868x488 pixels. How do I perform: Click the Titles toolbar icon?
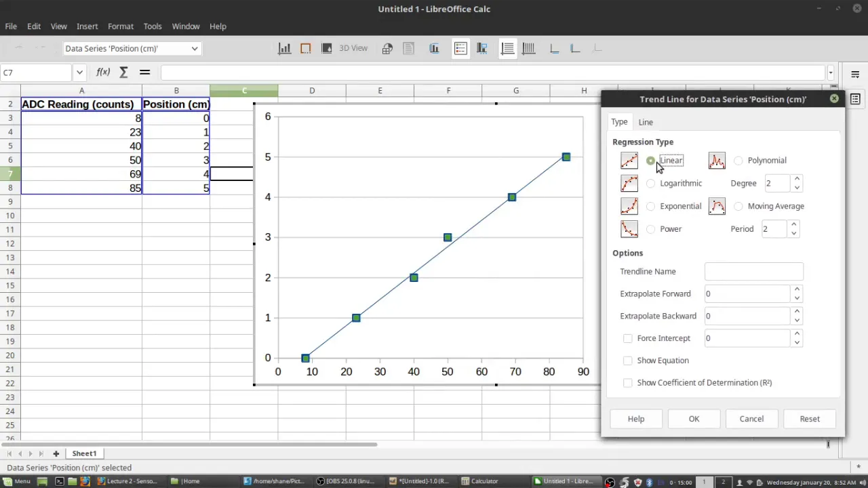click(434, 48)
